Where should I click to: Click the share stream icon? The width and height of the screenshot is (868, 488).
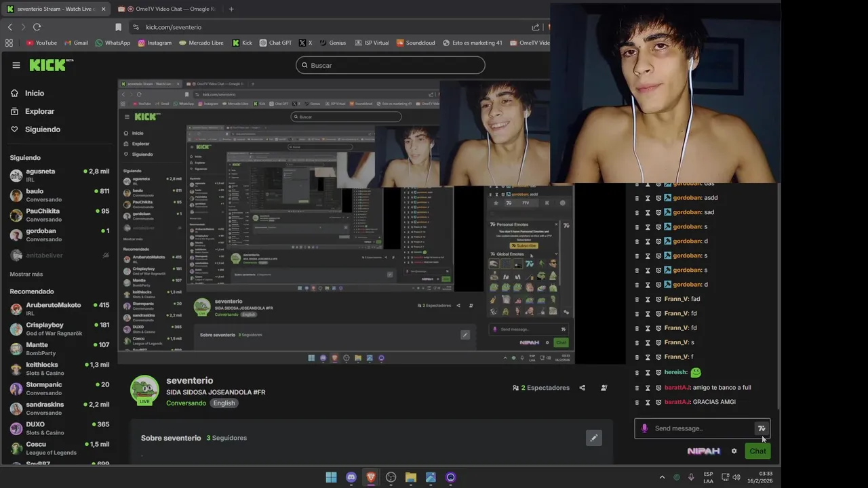coord(583,388)
